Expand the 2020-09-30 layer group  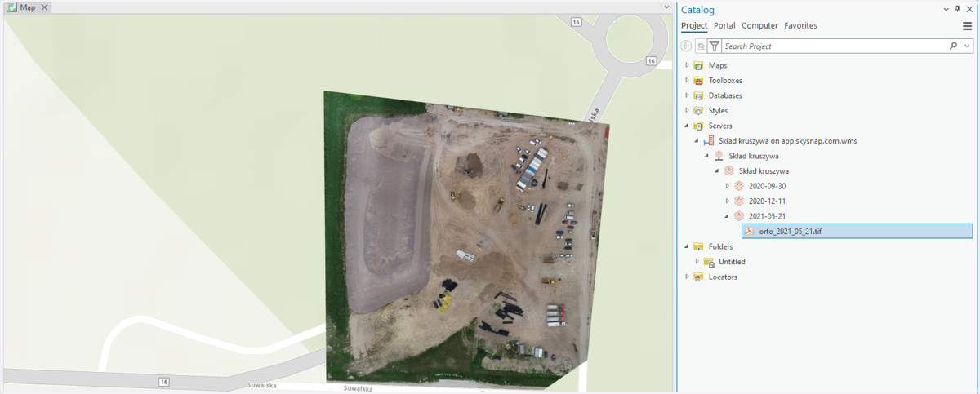pyautogui.click(x=727, y=186)
